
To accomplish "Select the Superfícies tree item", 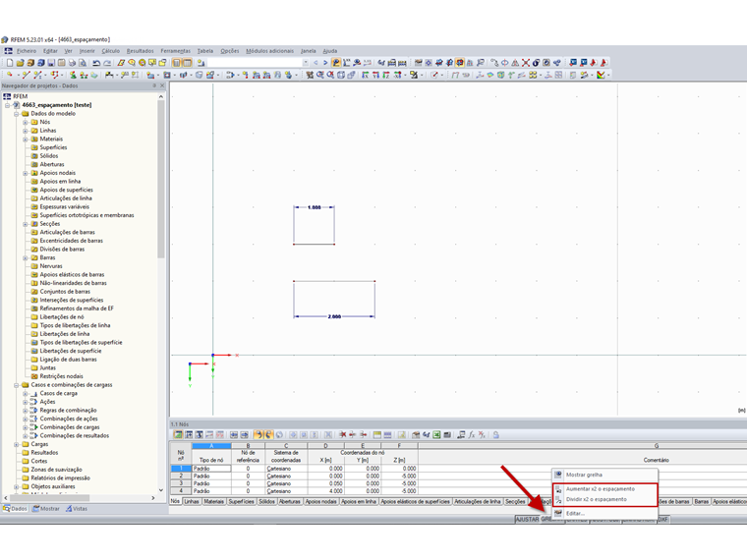I will [53, 147].
